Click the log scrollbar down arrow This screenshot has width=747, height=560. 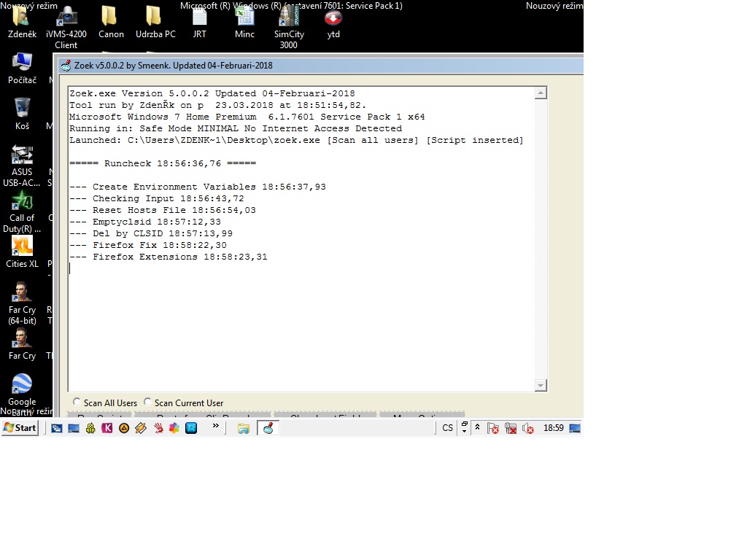[x=541, y=385]
